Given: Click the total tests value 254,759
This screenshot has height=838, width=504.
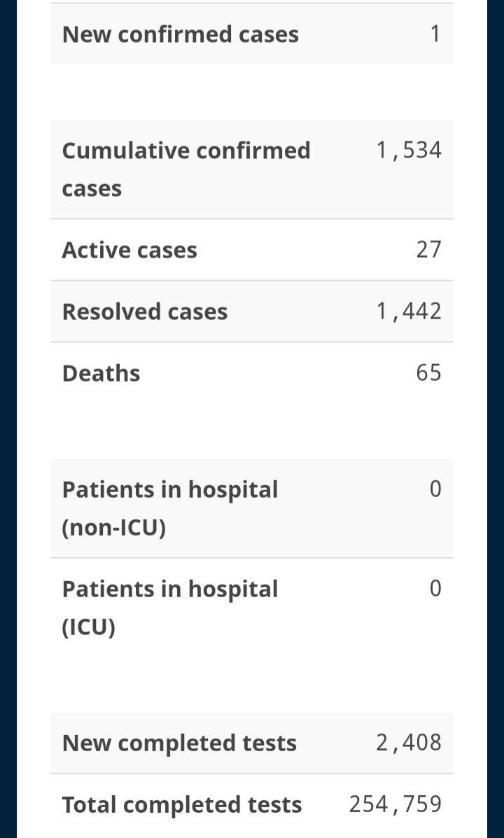Looking at the screenshot, I should 395,804.
